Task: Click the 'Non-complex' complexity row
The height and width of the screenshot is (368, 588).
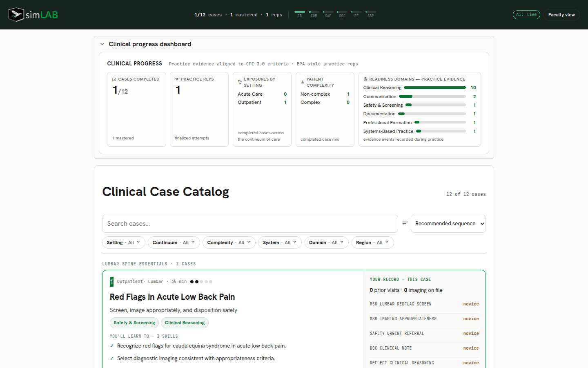Action: tap(325, 94)
